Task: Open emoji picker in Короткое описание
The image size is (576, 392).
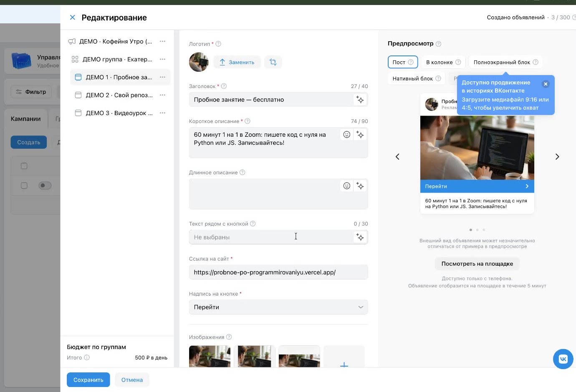Action: (347, 135)
